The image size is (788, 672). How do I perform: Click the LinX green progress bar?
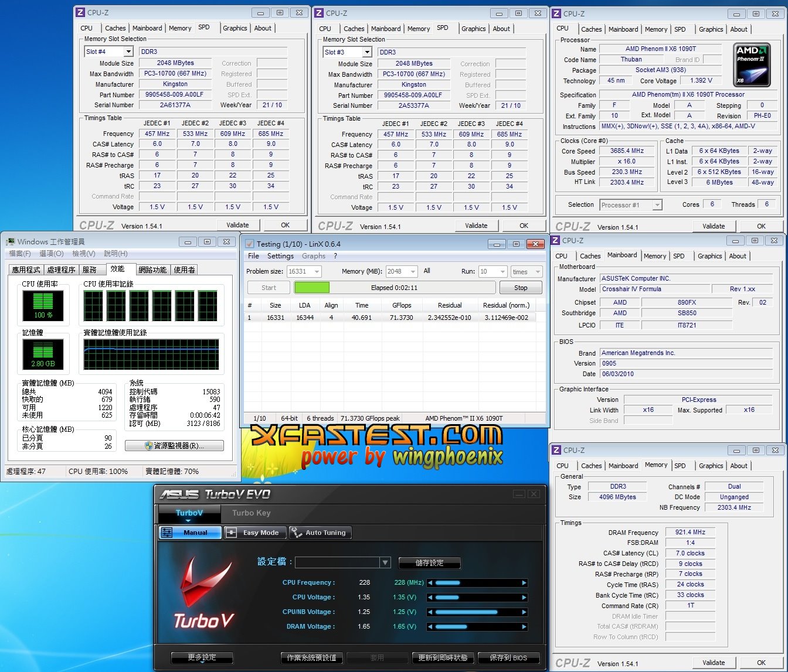pos(312,288)
